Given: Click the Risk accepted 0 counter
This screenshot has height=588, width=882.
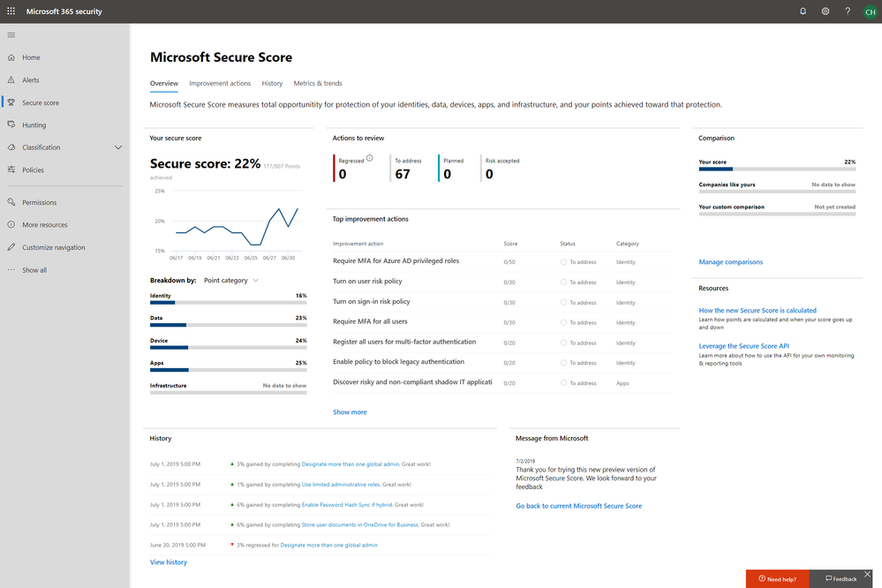Looking at the screenshot, I should point(501,169).
